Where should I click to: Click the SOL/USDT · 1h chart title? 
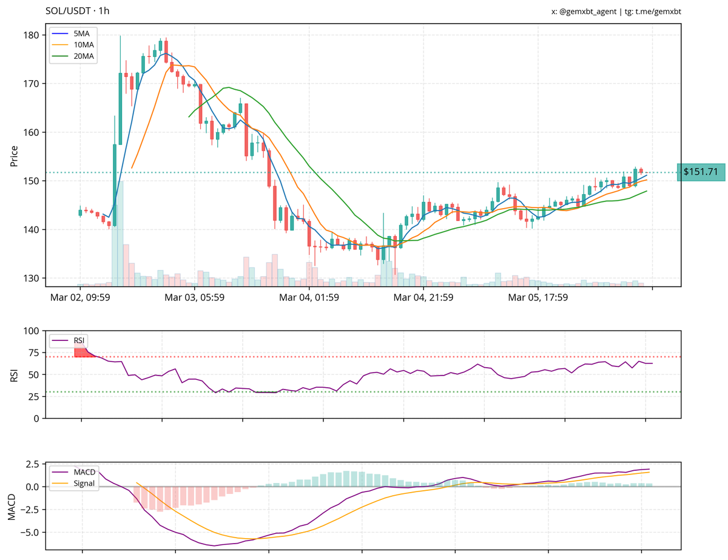[78, 11]
